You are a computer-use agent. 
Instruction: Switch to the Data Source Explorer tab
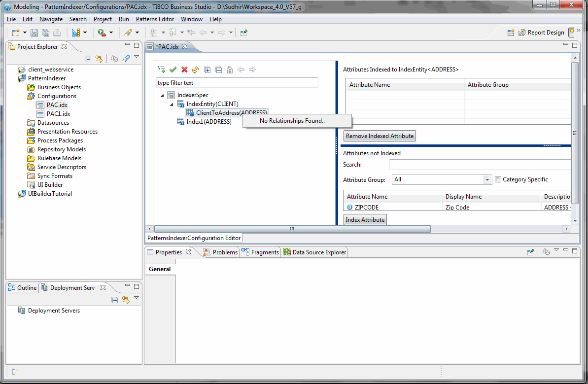pos(314,252)
